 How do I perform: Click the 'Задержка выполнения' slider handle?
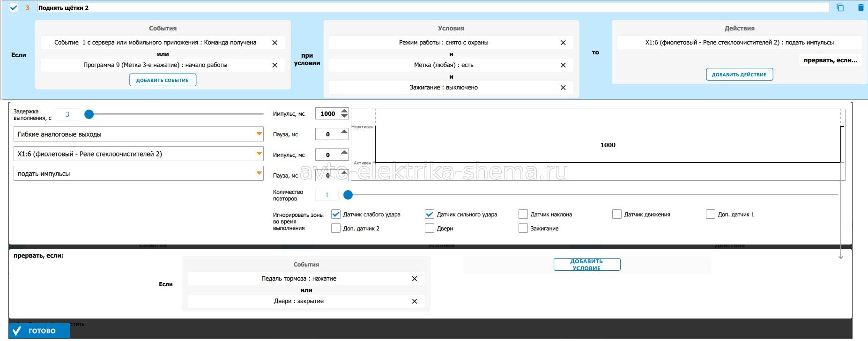coord(89,114)
